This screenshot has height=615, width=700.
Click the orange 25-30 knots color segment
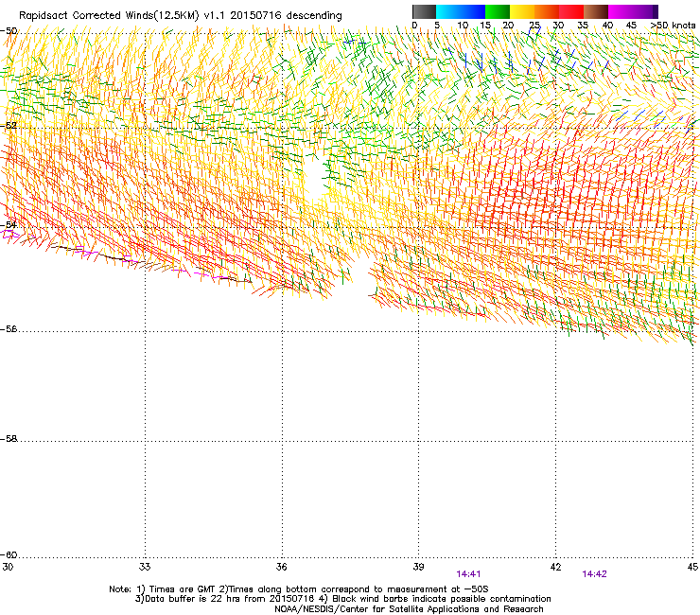tap(547, 11)
